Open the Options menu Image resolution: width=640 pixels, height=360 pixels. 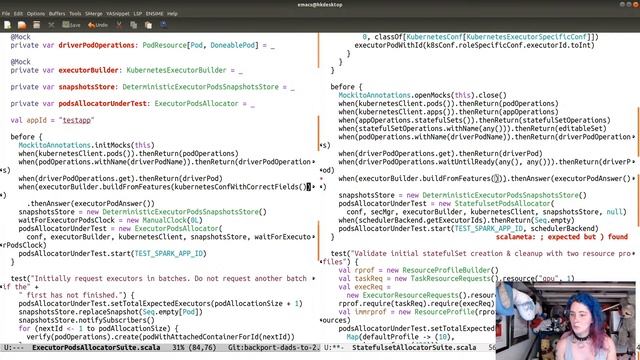pyautogui.click(x=36, y=13)
